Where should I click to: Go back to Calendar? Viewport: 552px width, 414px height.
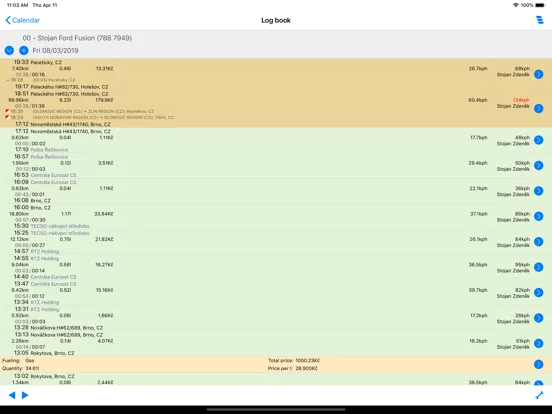23,20
